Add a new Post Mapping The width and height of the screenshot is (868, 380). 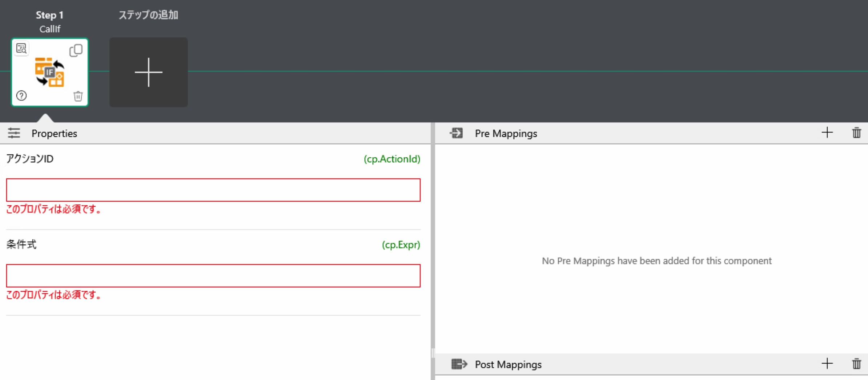pyautogui.click(x=827, y=364)
